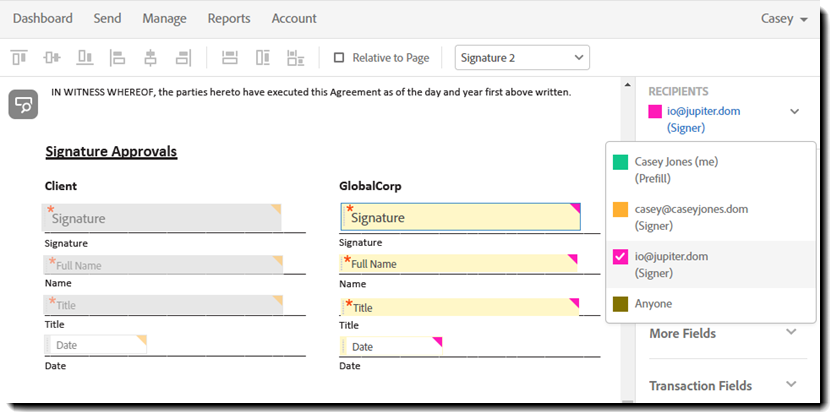Viewport: 830px width, 412px height.
Task: Open the document search/find fields icon
Action: tap(23, 104)
